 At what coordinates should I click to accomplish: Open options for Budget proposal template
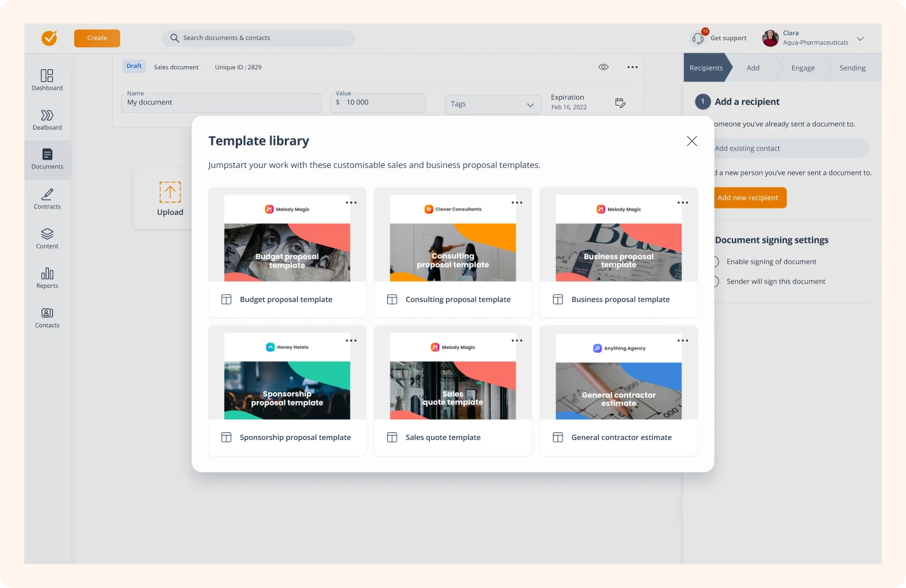(351, 202)
